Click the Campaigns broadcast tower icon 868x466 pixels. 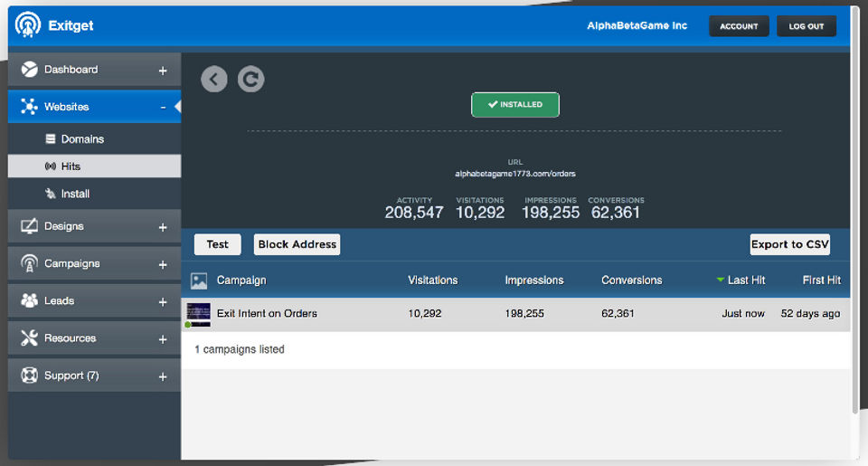29,263
